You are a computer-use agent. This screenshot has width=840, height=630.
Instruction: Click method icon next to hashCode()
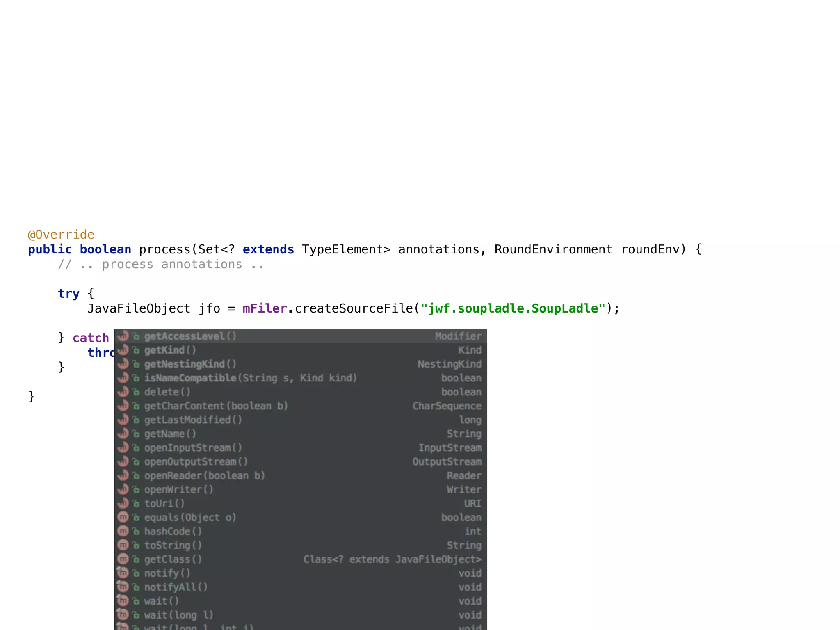click(x=123, y=531)
